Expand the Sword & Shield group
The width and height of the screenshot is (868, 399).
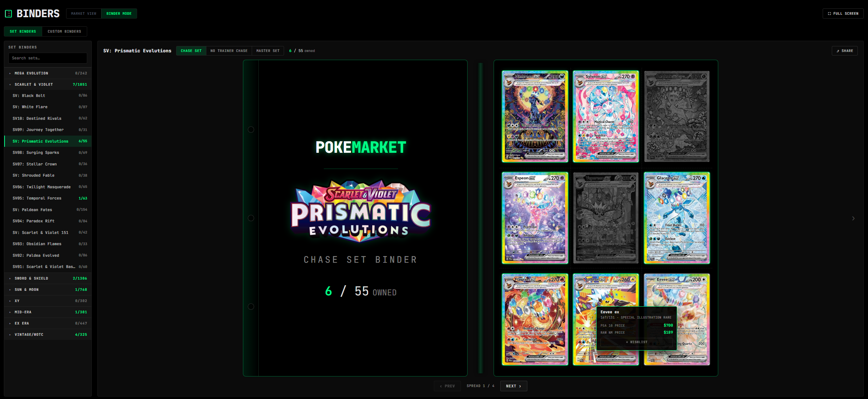pyautogui.click(x=48, y=279)
